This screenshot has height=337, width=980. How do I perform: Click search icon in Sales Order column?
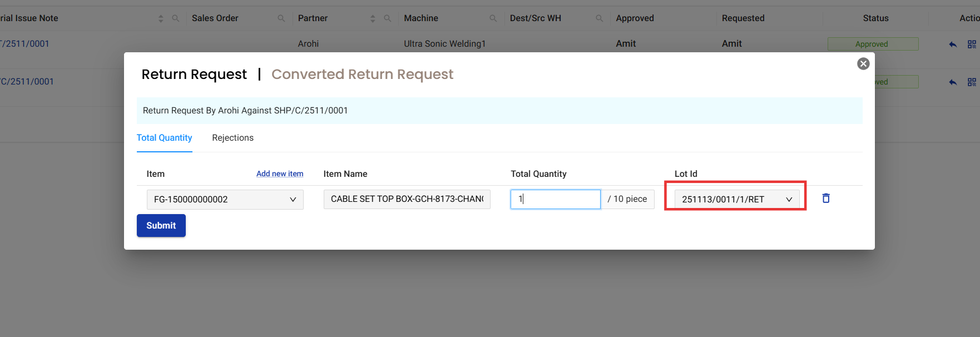click(281, 18)
